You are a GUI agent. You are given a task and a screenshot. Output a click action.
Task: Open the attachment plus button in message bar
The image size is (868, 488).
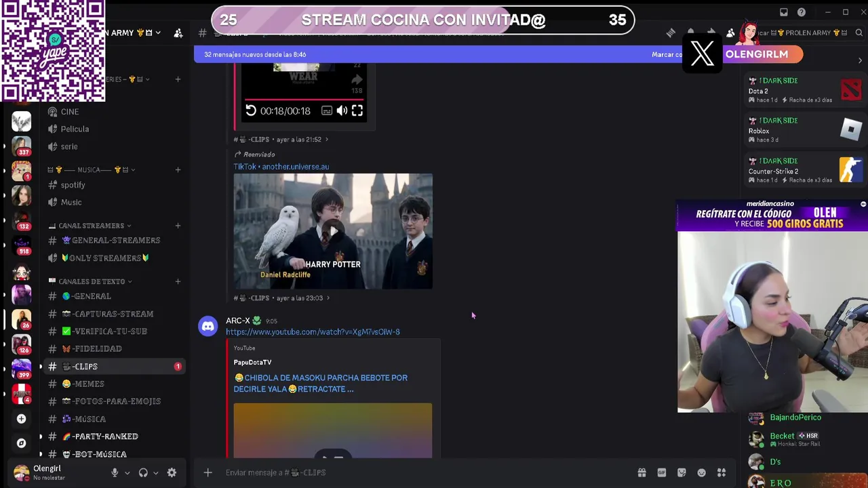click(208, 472)
